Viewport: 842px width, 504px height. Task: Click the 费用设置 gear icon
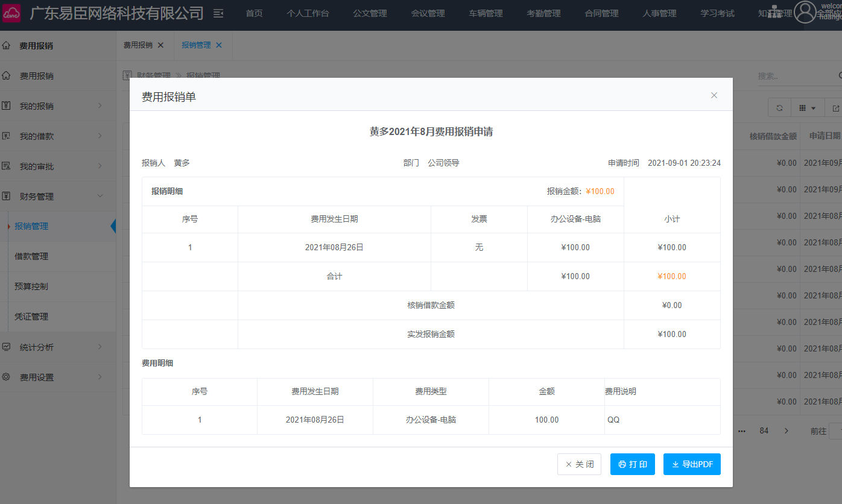click(x=6, y=377)
